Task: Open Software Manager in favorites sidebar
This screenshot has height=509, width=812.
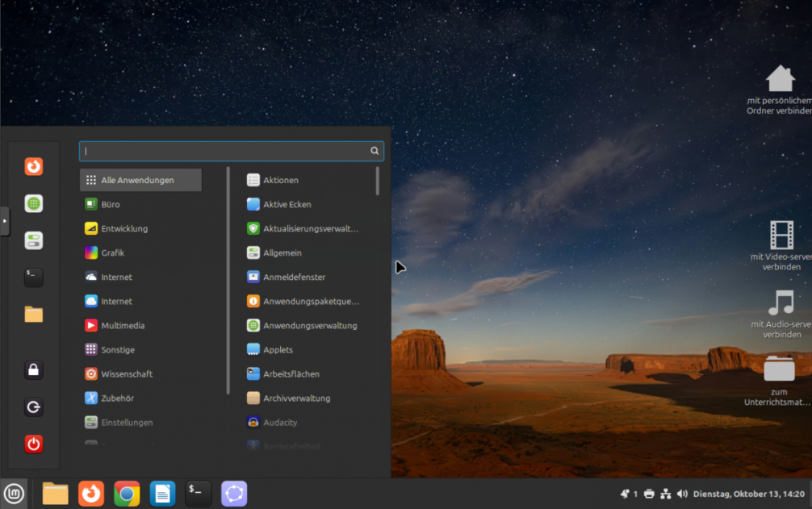Action: click(34, 204)
